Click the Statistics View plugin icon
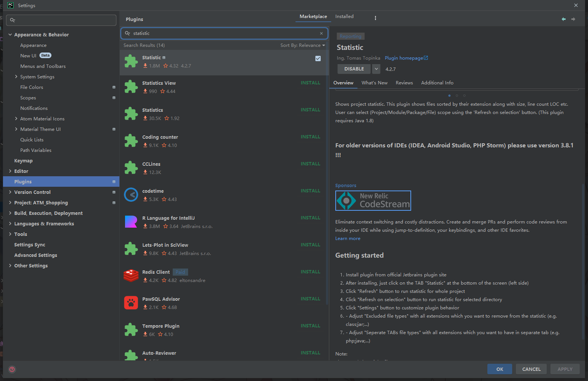 (131, 87)
